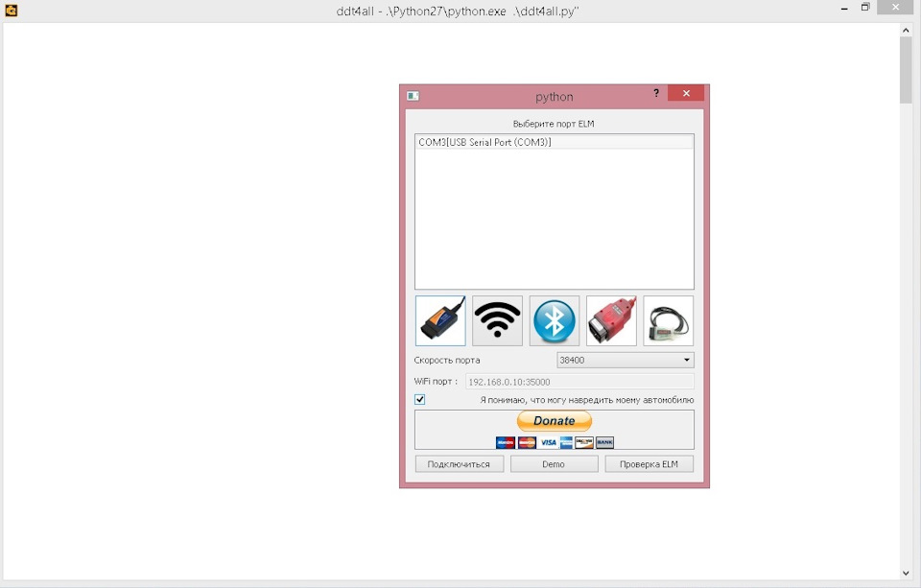
Task: Minimize the ddt4all main window
Action: [x=844, y=9]
